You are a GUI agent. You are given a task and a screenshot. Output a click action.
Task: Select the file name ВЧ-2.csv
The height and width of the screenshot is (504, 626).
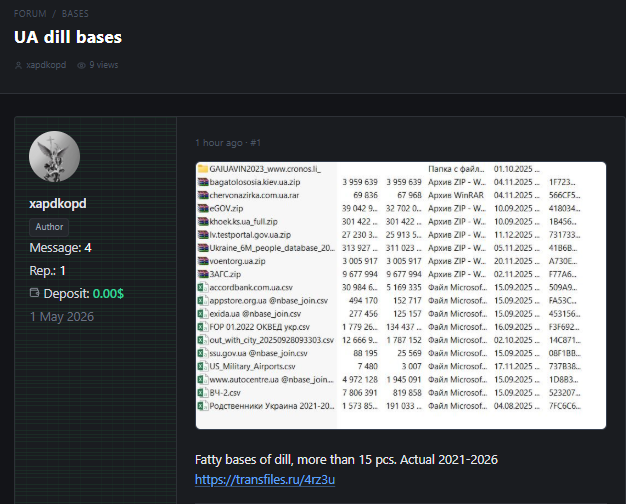225,393
